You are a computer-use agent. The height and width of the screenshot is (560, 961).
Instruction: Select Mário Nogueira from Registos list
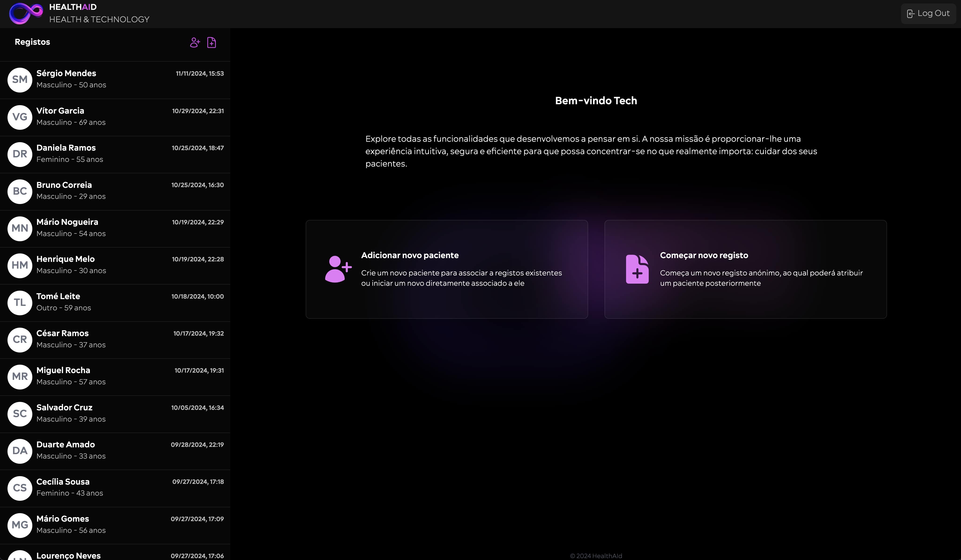[114, 228]
